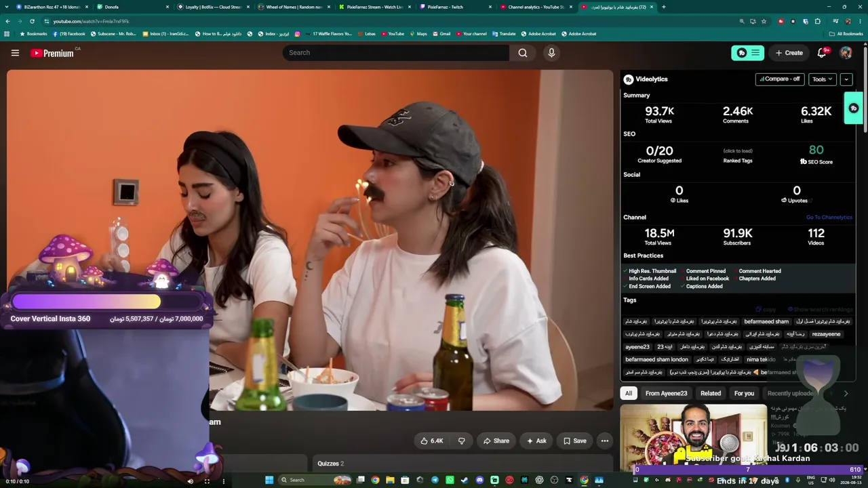Image resolution: width=868 pixels, height=488 pixels.
Task: Open WhatsApp from the taskbar
Action: click(x=450, y=480)
